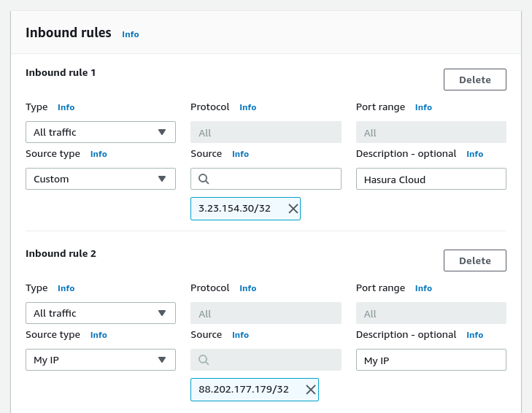532x413 pixels.
Task: Open Info link beside Inbound rules heading
Action: click(x=131, y=34)
